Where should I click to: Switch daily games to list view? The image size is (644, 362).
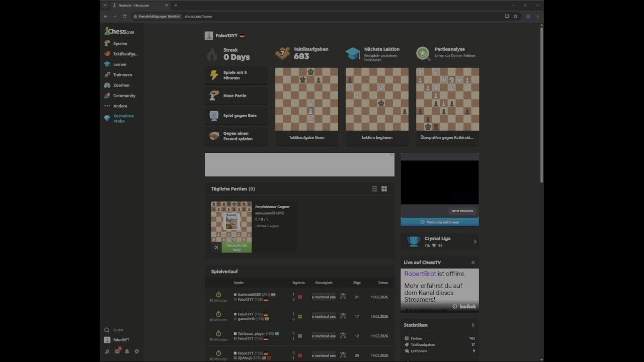point(374,189)
